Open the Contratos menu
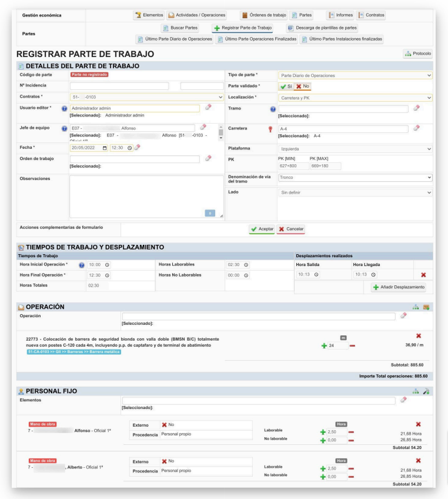This screenshot has height=499, width=448. point(371,15)
